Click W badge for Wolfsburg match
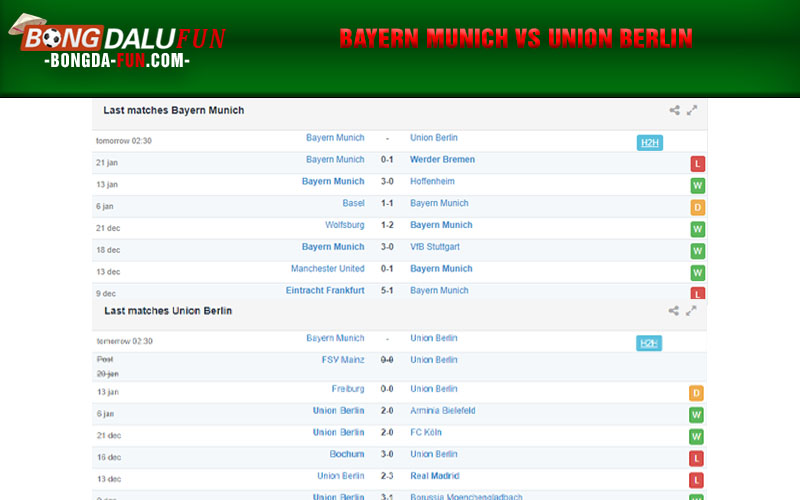 click(x=697, y=229)
